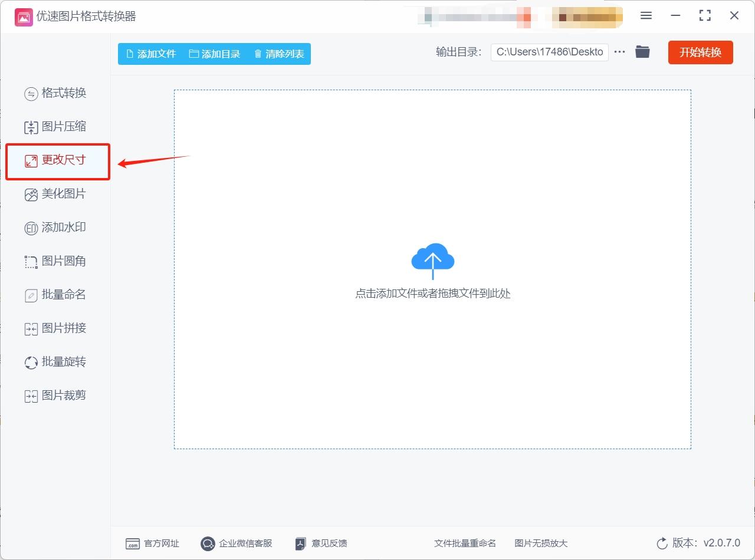This screenshot has width=755, height=560.
Task: Click the three-dot browse output directory icon
Action: tap(619, 52)
